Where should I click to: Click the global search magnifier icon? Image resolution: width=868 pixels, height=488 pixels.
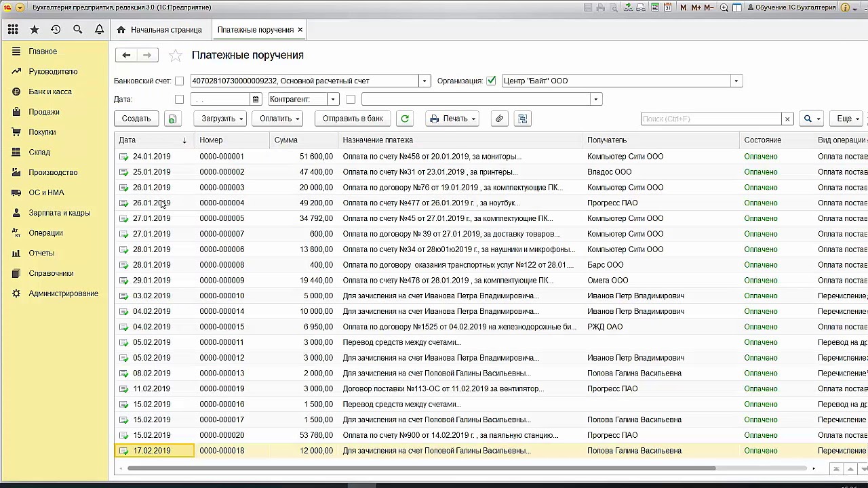coord(77,30)
